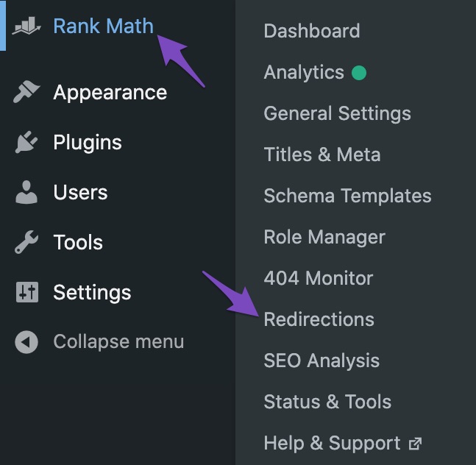The height and width of the screenshot is (465, 476).
Task: Click the external link icon beside Help & Support
Action: click(416, 444)
